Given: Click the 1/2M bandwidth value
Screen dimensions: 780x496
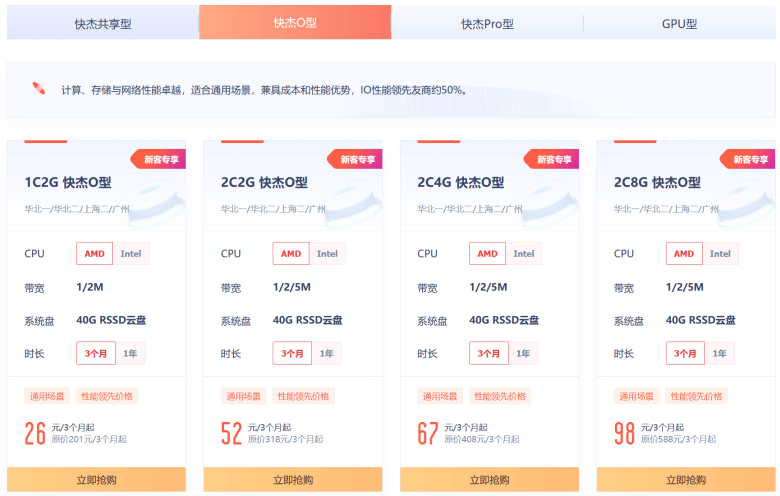Looking at the screenshot, I should click(90, 287).
